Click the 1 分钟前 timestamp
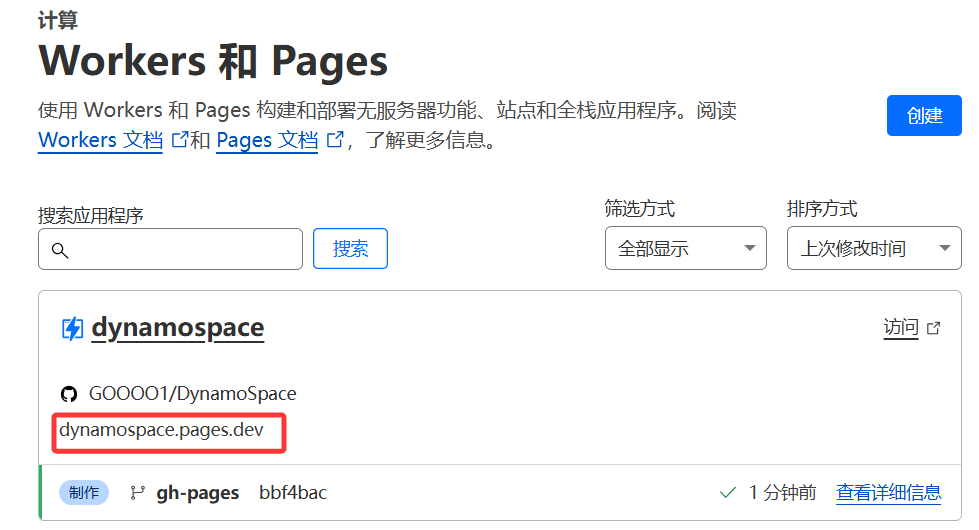 pos(782,493)
